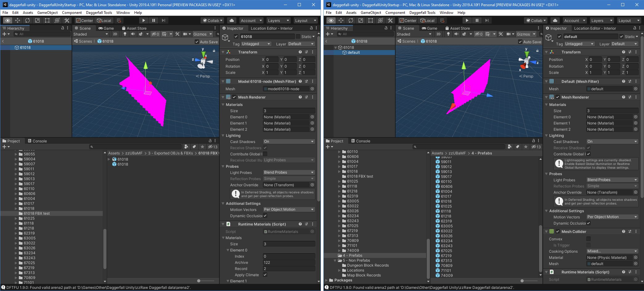Select the Hand tool in left window
The width and height of the screenshot is (644, 291).
pyautogui.click(x=8, y=20)
